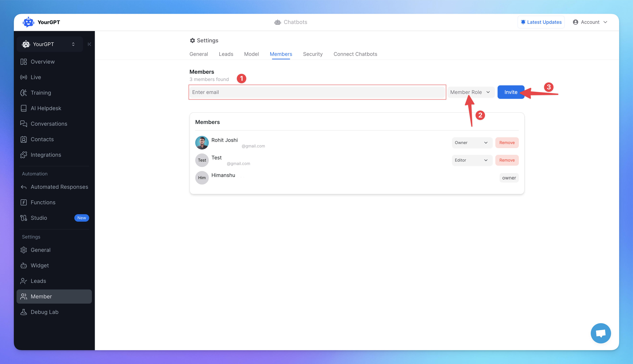Image resolution: width=633 pixels, height=364 pixels.
Task: Remove the Test member
Action: coord(507,160)
